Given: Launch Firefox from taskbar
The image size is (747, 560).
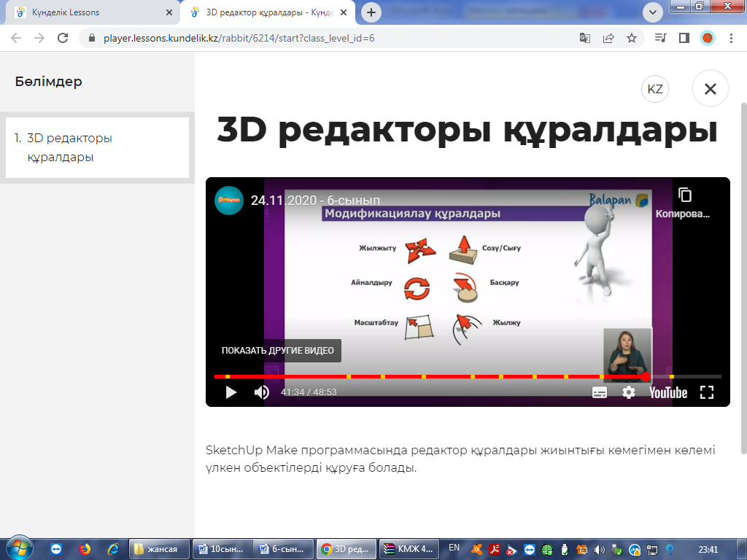Looking at the screenshot, I should click(x=85, y=549).
